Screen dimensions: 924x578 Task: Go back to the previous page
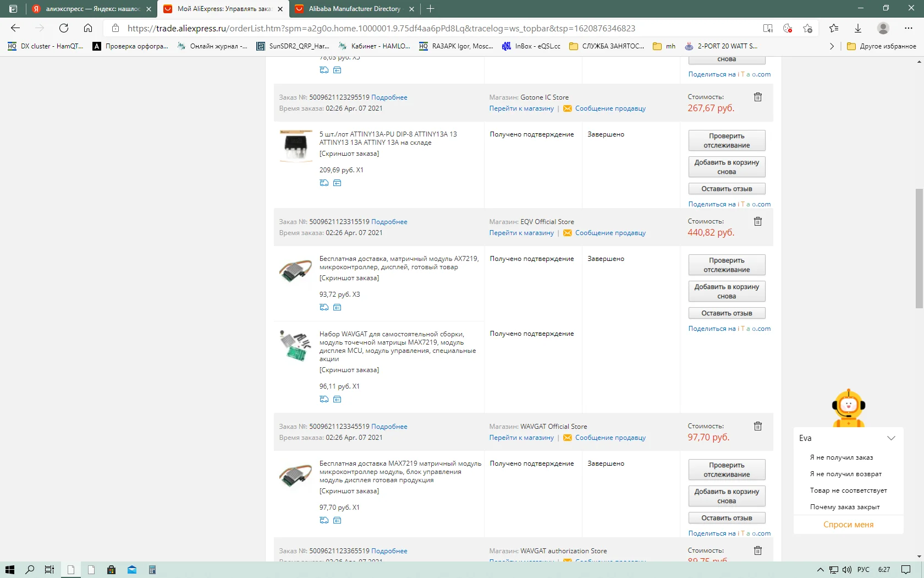point(15,28)
